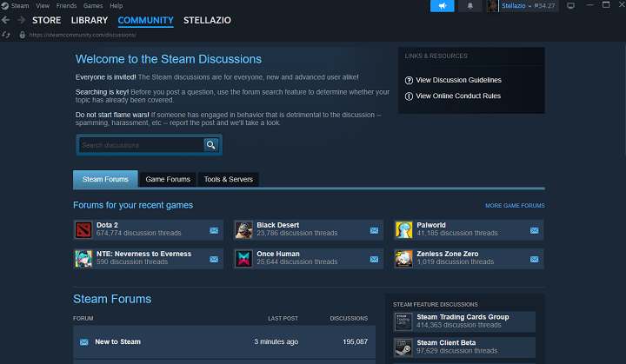Click the wallet balance 34.27
Screen dimensions: 626x364
coord(544,5)
